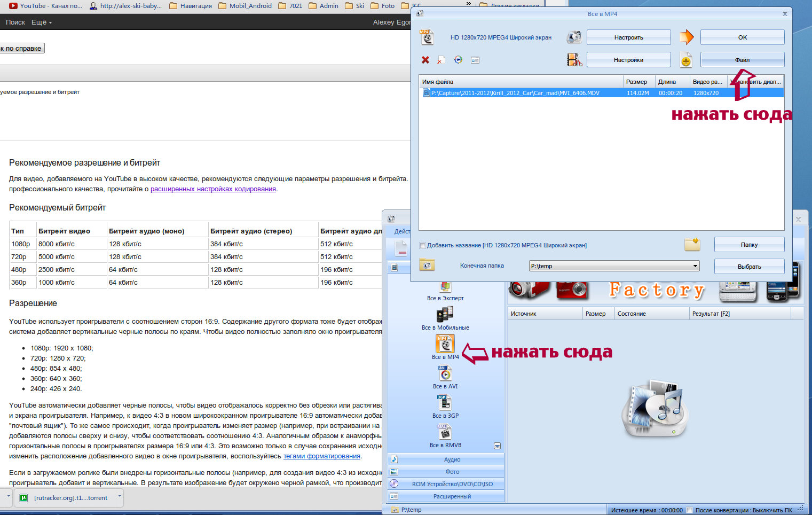The height and width of the screenshot is (515, 812).
Task: Confirm with the OK button
Action: pyautogui.click(x=742, y=37)
